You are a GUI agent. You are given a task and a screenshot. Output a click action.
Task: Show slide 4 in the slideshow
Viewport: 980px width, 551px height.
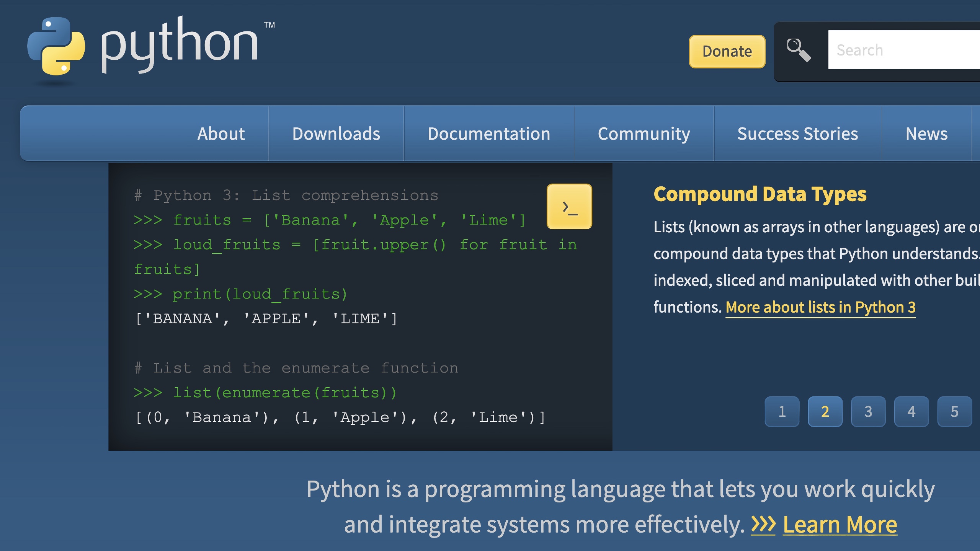(911, 412)
